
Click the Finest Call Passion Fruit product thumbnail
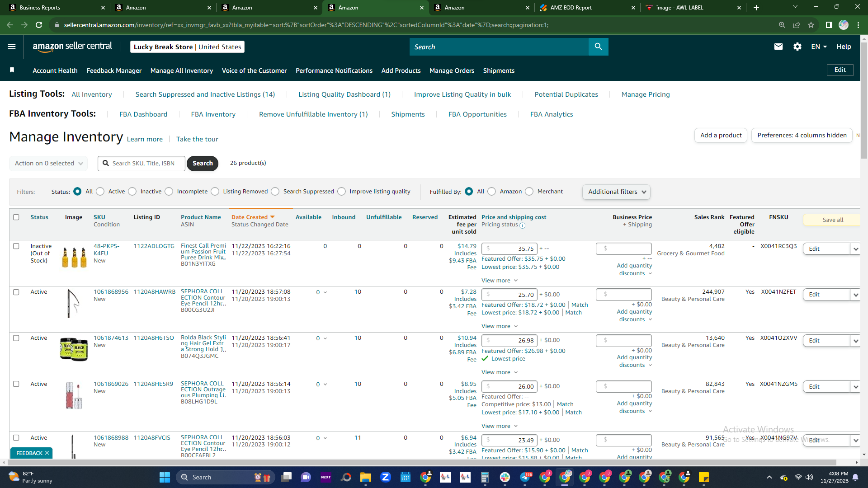pyautogui.click(x=74, y=257)
